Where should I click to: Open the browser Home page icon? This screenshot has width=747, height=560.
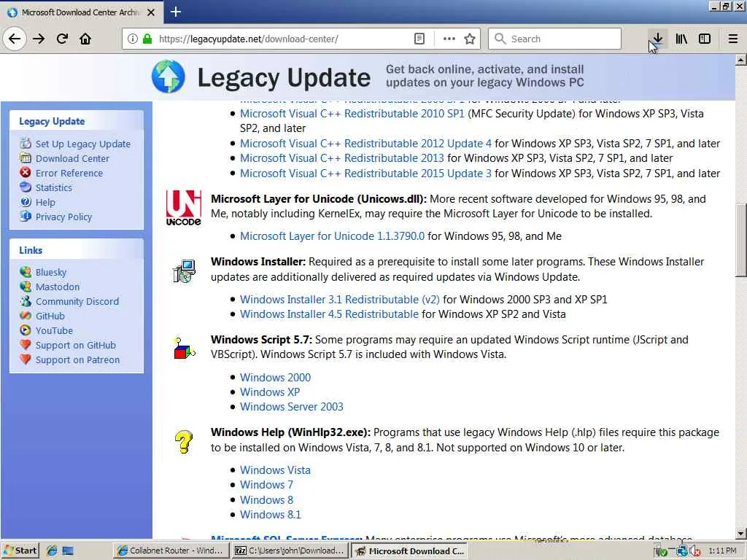click(x=85, y=39)
